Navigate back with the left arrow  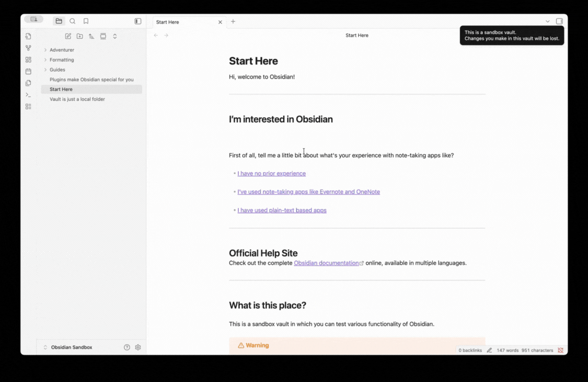[156, 35]
